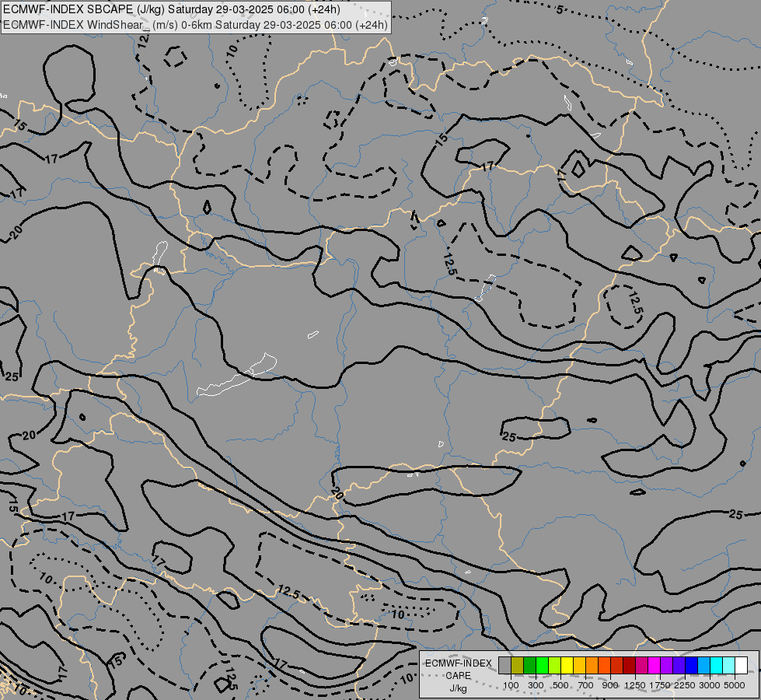Click the legend value 1750
This screenshot has height=700, width=761.
660,685
